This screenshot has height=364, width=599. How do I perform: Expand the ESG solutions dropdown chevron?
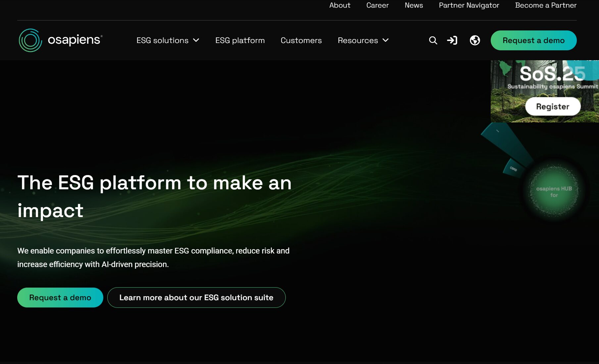pos(196,40)
